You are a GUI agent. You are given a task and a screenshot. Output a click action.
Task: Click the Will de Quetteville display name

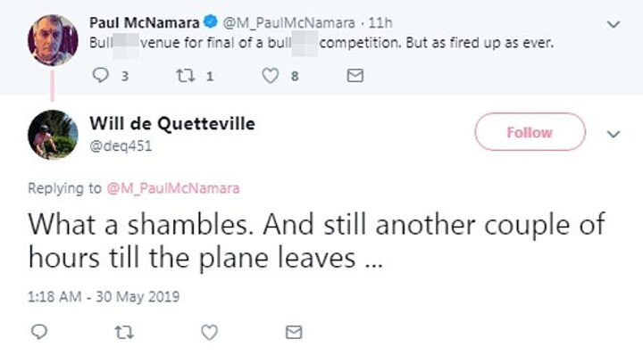[172, 124]
